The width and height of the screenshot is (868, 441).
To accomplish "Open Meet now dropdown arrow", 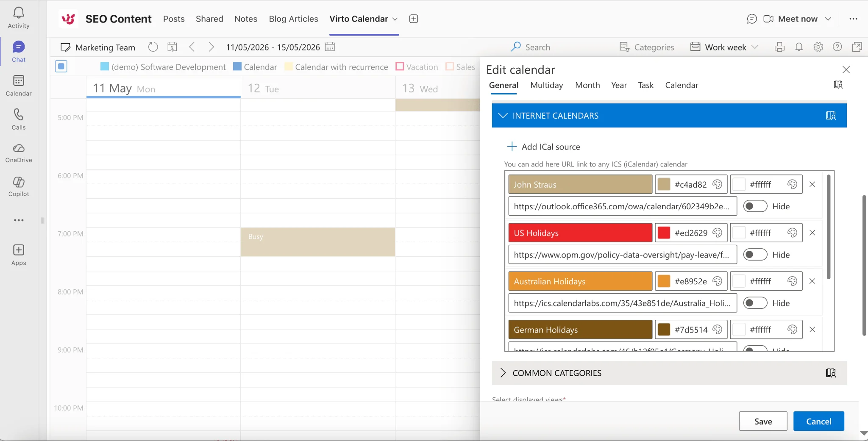I will [x=828, y=19].
